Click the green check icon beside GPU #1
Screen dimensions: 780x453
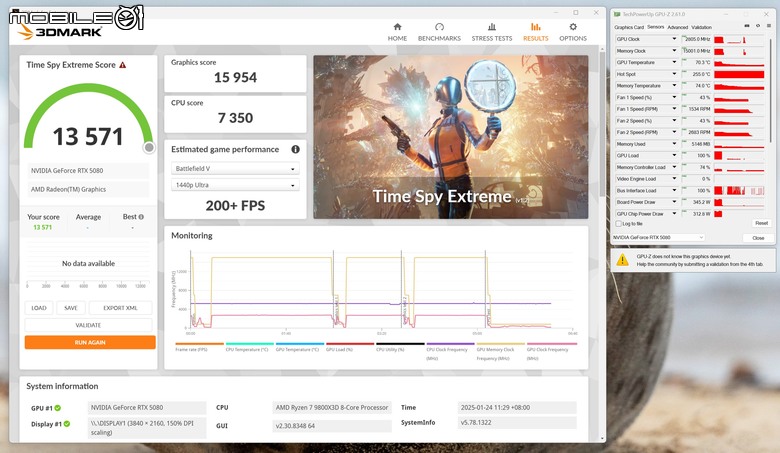(x=58, y=408)
